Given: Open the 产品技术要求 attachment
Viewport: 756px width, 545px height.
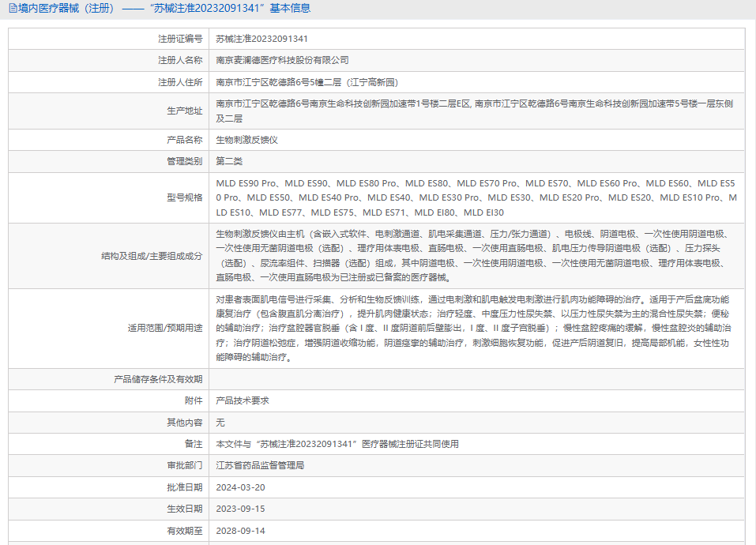Looking at the screenshot, I should (243, 400).
